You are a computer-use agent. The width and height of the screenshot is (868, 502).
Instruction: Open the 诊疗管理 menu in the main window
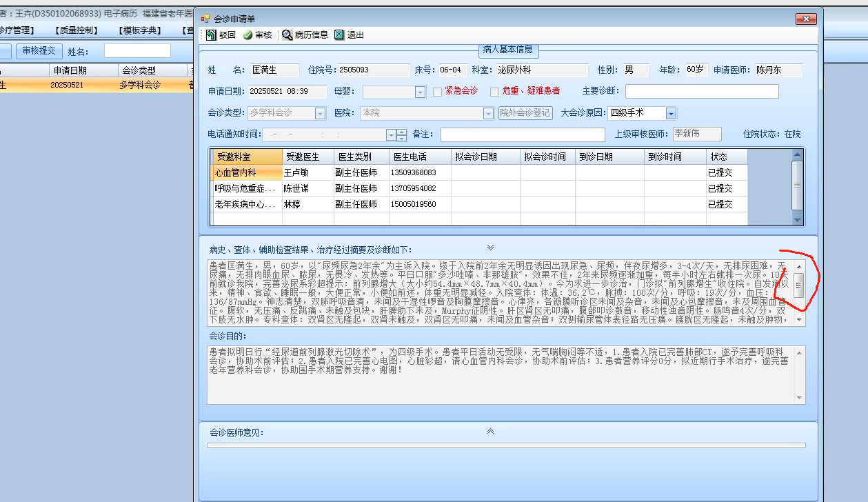click(x=17, y=30)
